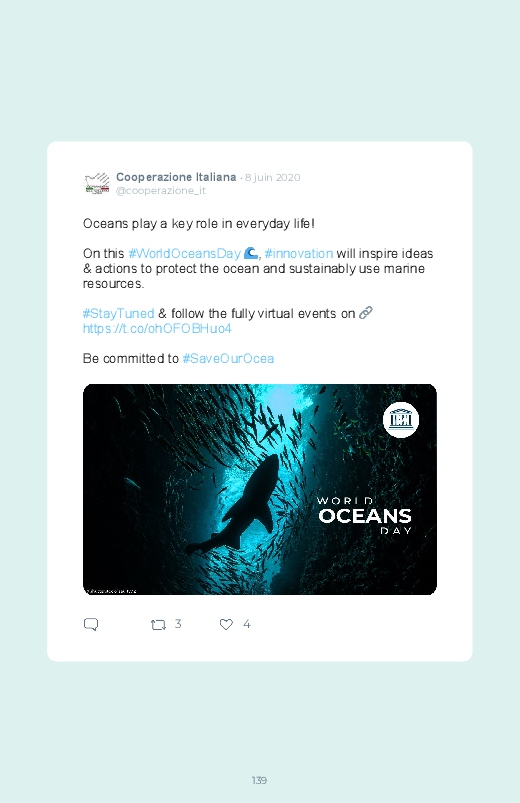Open the t.co/ohOFOBHuo4 link

point(157,328)
